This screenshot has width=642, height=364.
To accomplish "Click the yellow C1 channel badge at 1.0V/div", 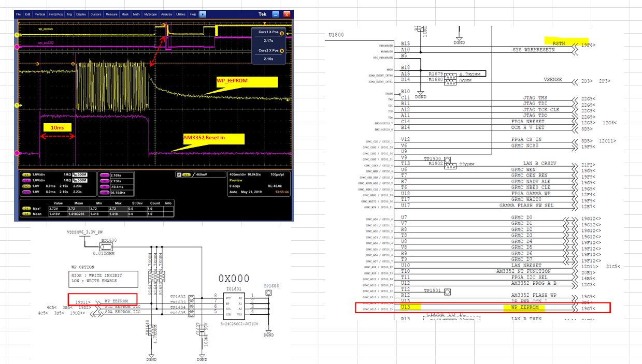I will [27, 174].
